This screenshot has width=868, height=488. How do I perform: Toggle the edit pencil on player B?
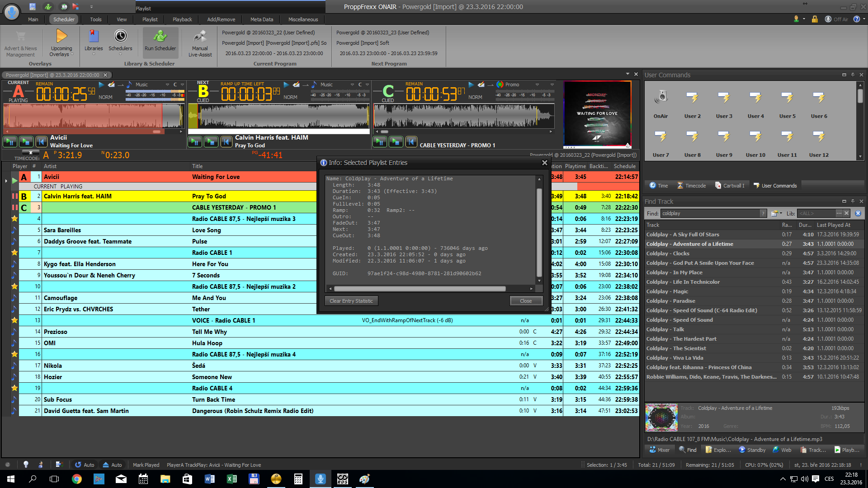click(296, 84)
